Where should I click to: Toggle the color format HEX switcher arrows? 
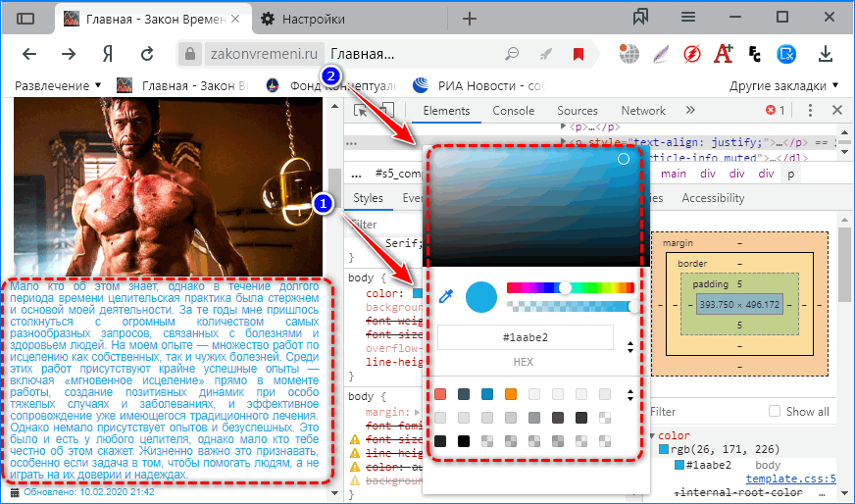pos(630,346)
